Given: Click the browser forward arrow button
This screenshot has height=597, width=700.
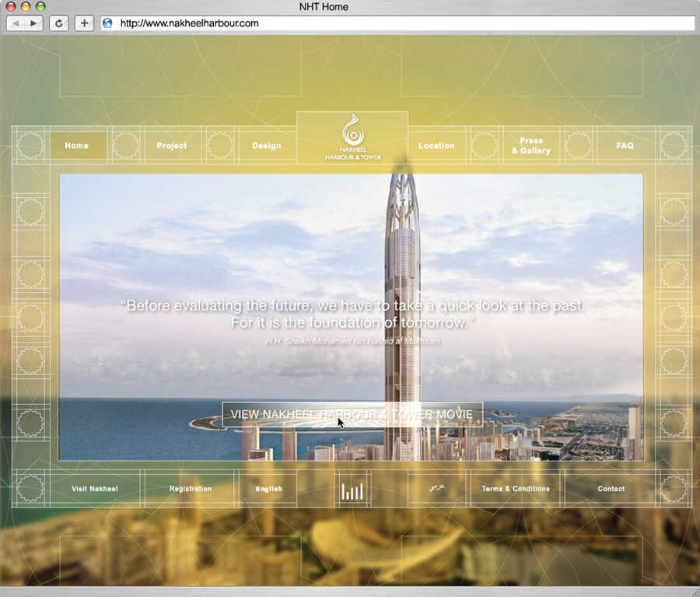Looking at the screenshot, I should (x=34, y=23).
